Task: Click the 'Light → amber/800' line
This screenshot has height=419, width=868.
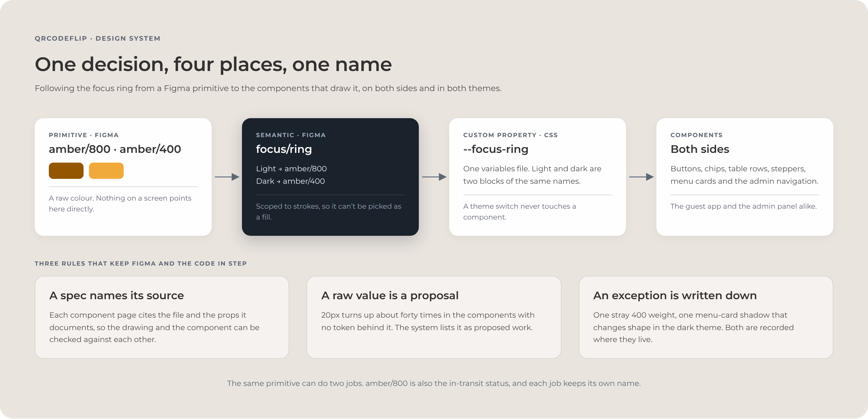Action: coord(291,169)
